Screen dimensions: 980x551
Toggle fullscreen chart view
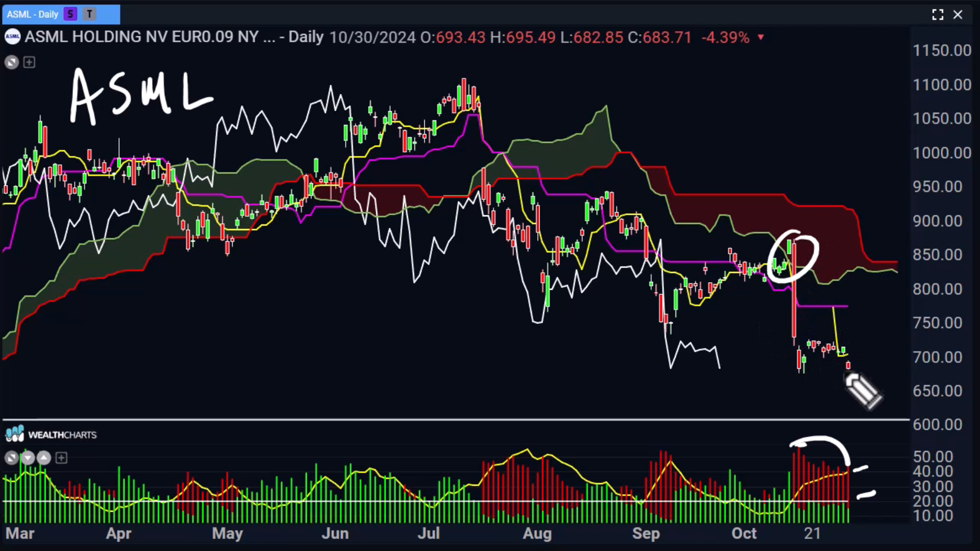(x=938, y=15)
